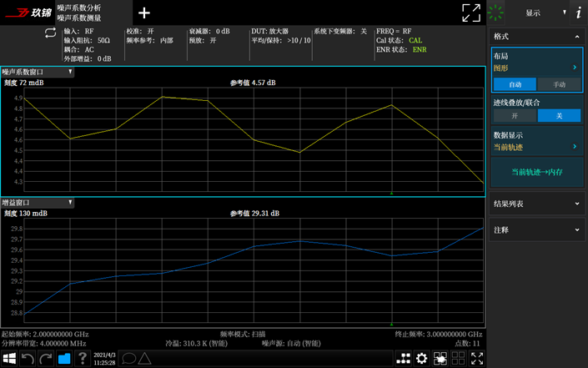Image resolution: width=588 pixels, height=368 pixels.
Task: Select the 噪声系数分析 measurement tab
Action: [x=93, y=13]
